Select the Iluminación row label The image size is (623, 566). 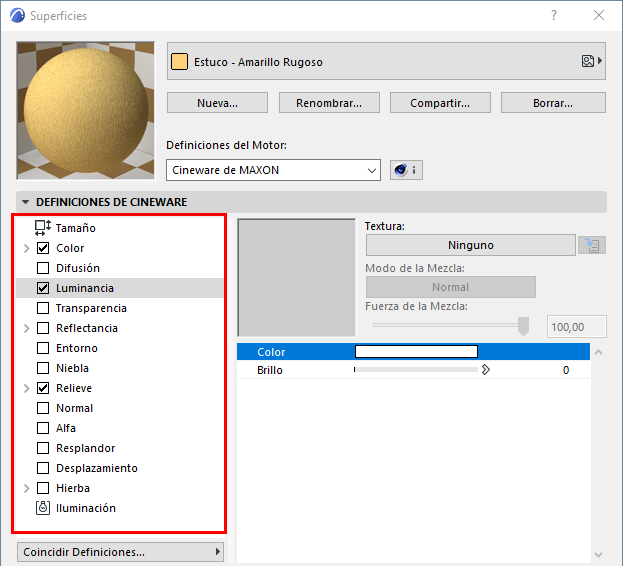coord(86,508)
